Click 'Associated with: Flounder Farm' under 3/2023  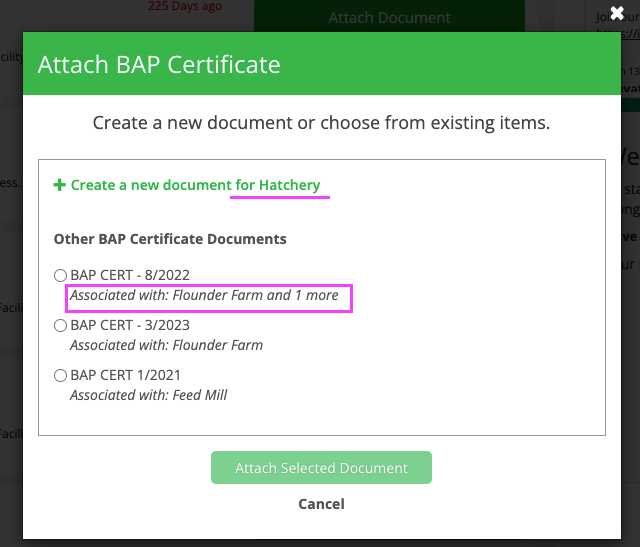tap(166, 345)
